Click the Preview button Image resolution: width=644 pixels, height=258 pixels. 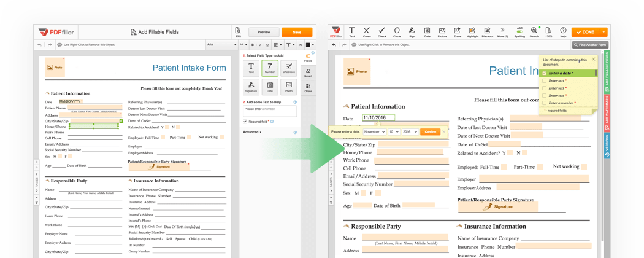pyautogui.click(x=264, y=32)
